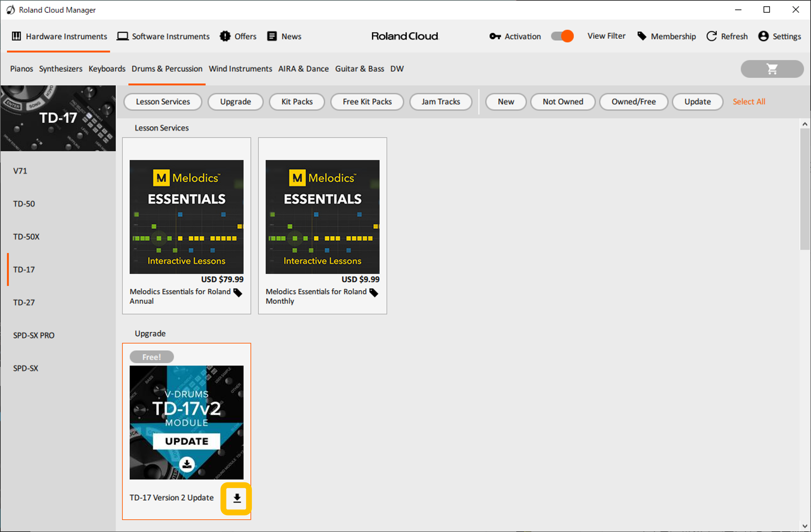
Task: Click the scrollbar down arrow
Action: [x=805, y=526]
